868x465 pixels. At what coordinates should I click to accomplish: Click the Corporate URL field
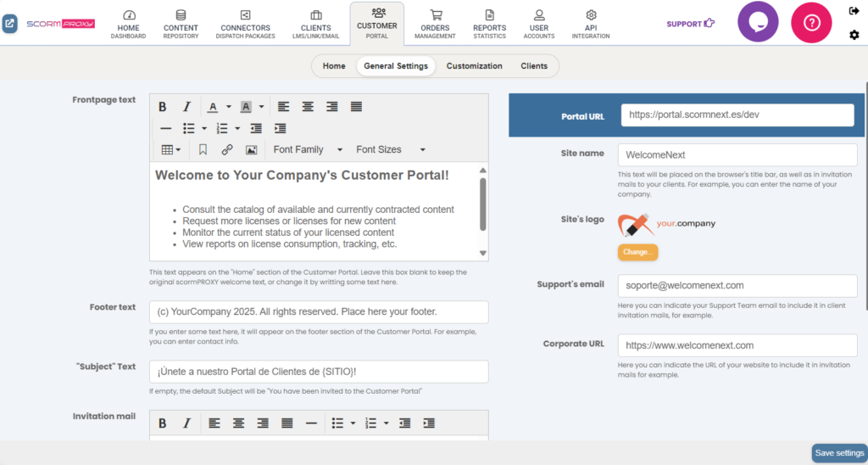tap(737, 346)
